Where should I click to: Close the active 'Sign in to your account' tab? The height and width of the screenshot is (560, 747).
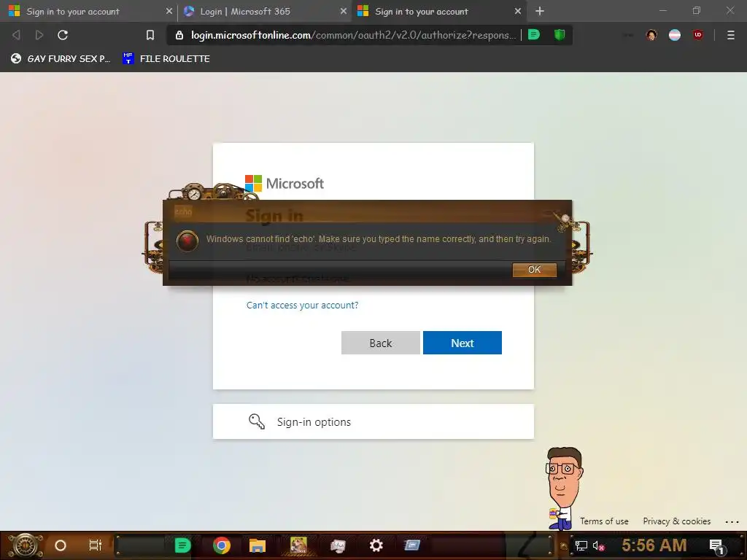click(x=518, y=11)
